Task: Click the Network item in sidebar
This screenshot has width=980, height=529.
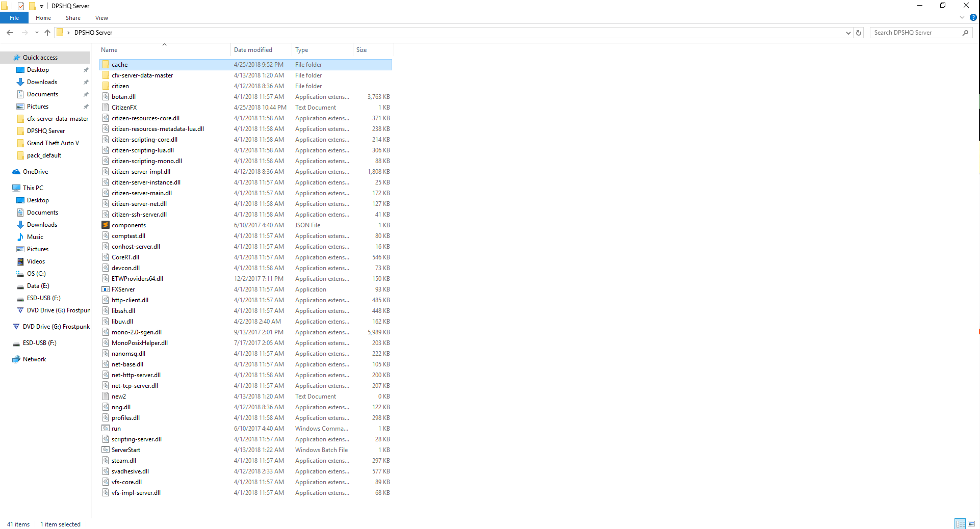Action: coord(34,359)
